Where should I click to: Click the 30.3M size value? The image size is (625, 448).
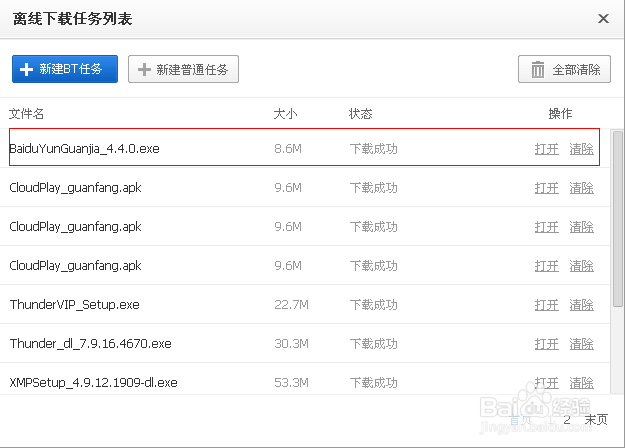tap(291, 344)
